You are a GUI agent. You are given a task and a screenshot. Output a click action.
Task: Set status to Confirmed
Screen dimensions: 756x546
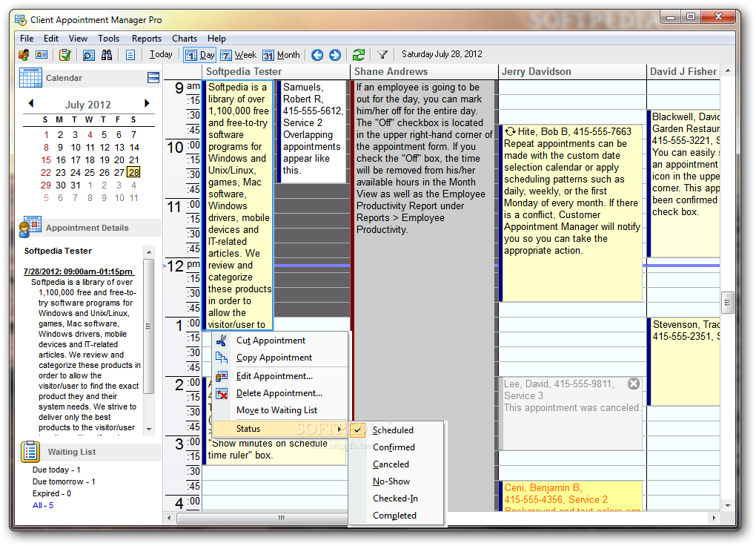395,447
